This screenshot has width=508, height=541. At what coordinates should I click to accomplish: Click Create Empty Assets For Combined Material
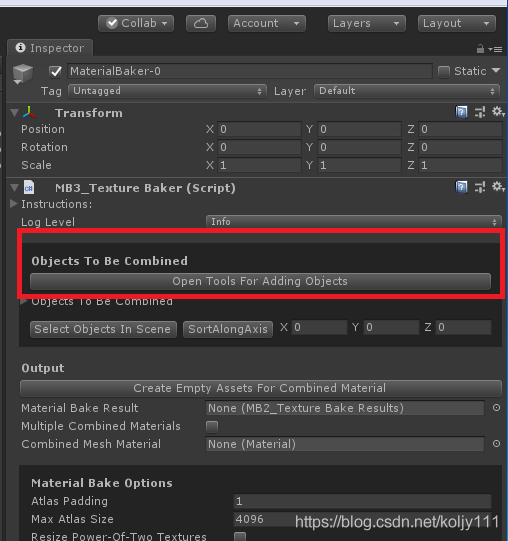coord(261,388)
